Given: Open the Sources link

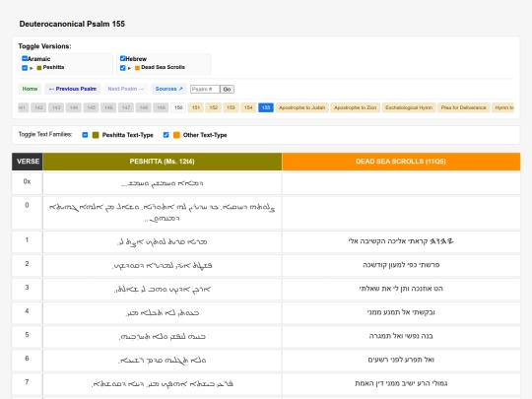Looking at the screenshot, I should [169, 89].
